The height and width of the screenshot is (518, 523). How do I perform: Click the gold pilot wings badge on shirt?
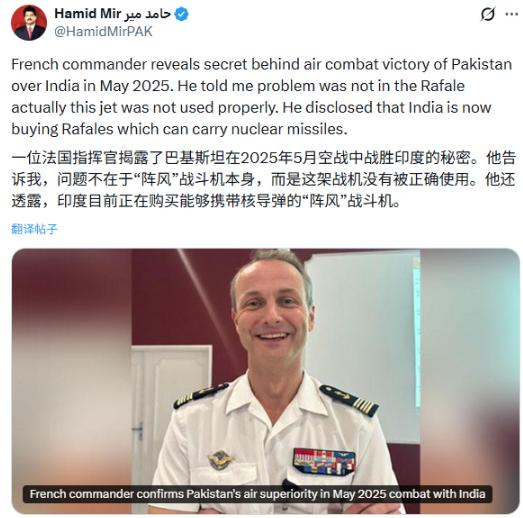pyautogui.click(x=220, y=460)
